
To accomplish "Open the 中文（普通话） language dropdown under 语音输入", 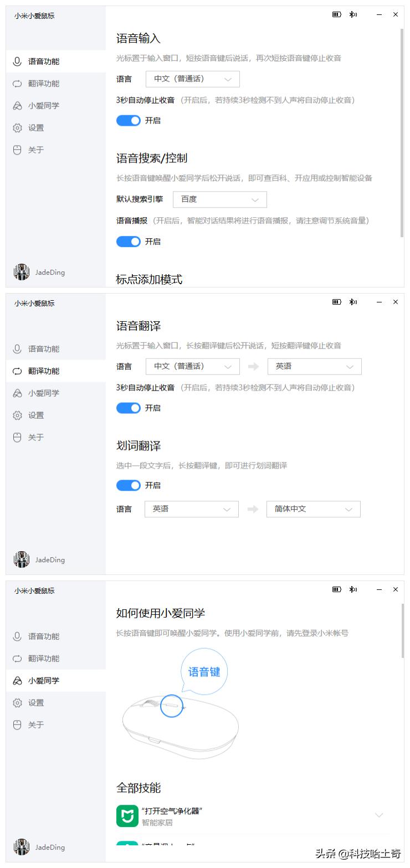I will click(193, 79).
